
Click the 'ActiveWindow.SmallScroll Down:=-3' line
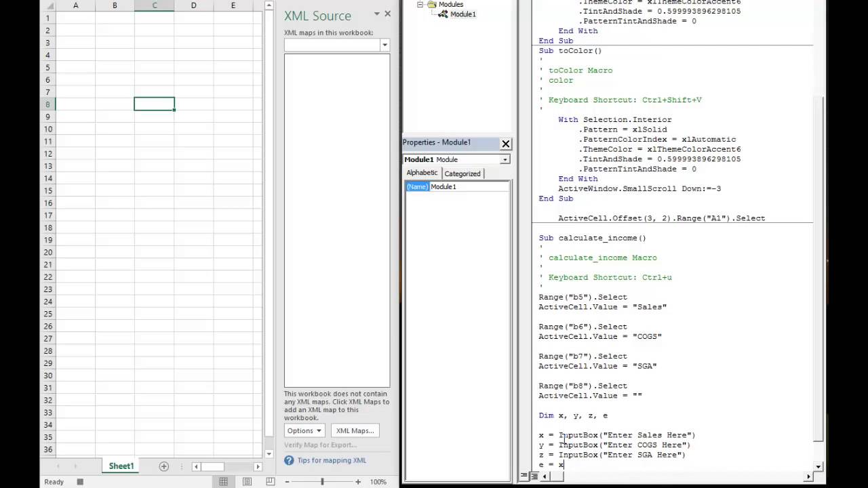[639, 188]
